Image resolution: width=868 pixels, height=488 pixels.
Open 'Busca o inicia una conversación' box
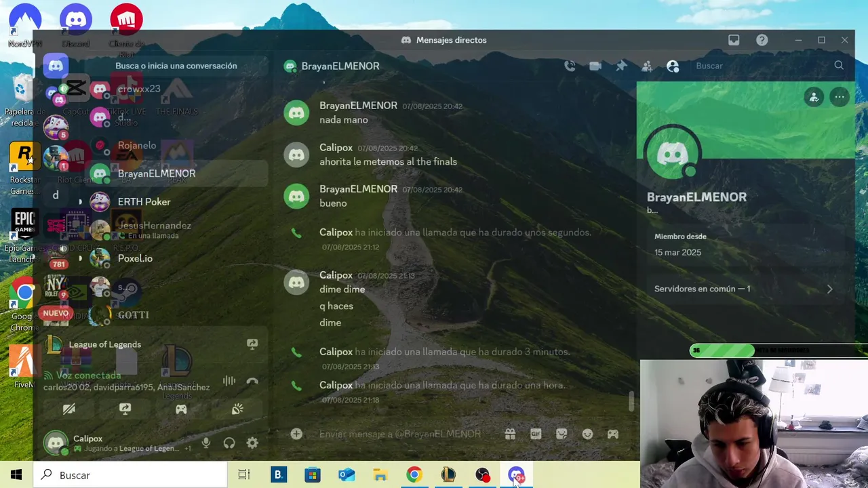[176, 66]
